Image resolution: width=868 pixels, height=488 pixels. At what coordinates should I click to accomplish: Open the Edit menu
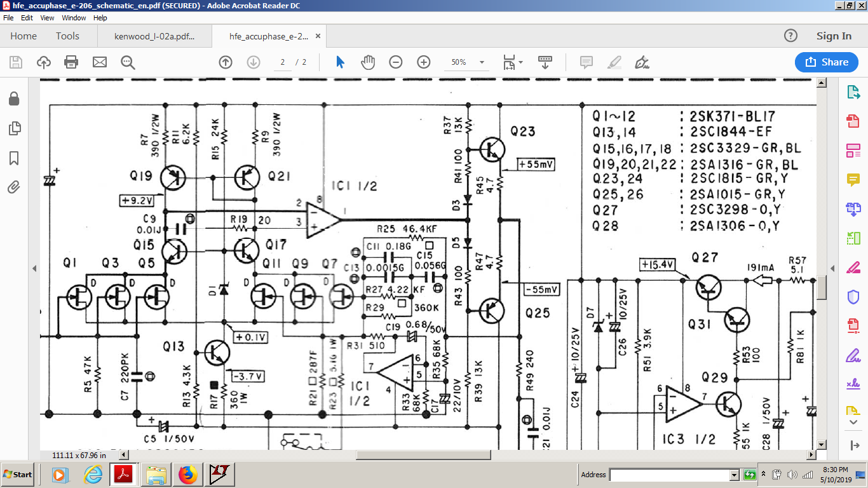(27, 18)
